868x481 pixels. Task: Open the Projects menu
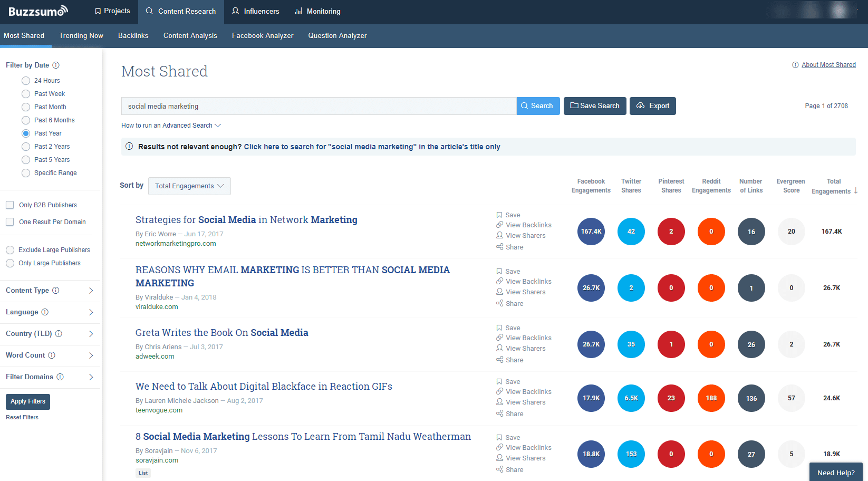click(112, 11)
